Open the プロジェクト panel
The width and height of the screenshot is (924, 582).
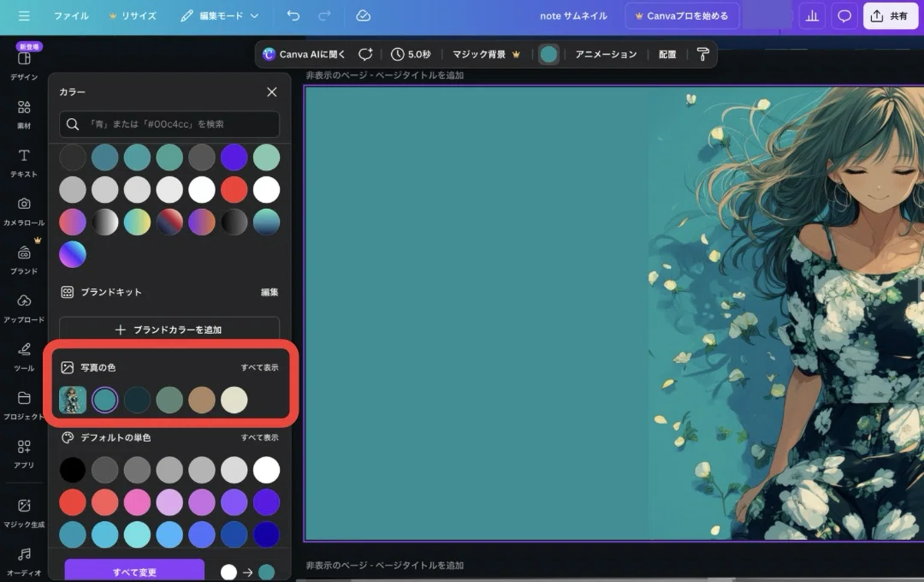(24, 406)
